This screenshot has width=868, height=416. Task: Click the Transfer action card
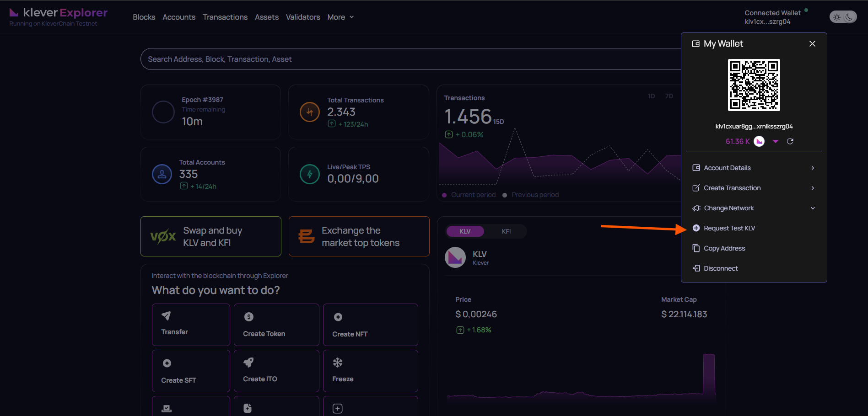coord(191,325)
